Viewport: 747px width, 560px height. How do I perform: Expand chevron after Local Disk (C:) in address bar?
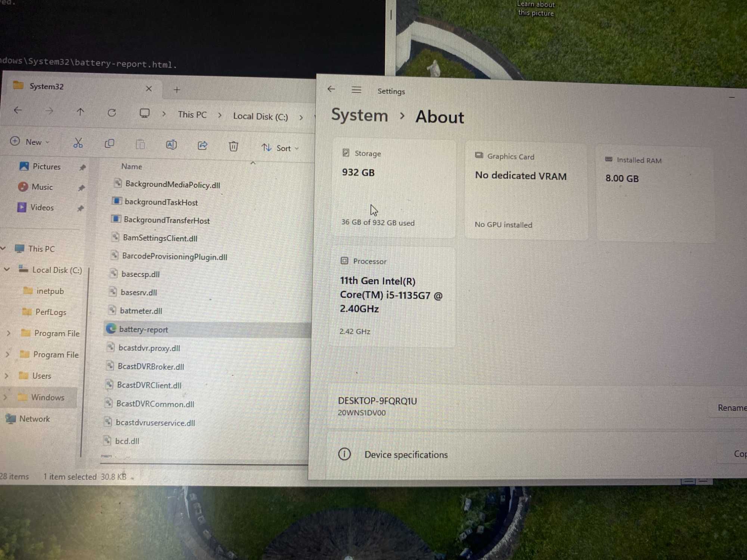(301, 118)
